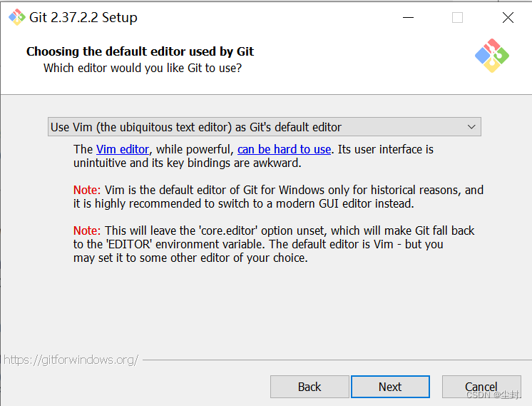This screenshot has width=532, height=406.
Task: Click the https://gitforwindows.org/ text
Action: pos(71,360)
